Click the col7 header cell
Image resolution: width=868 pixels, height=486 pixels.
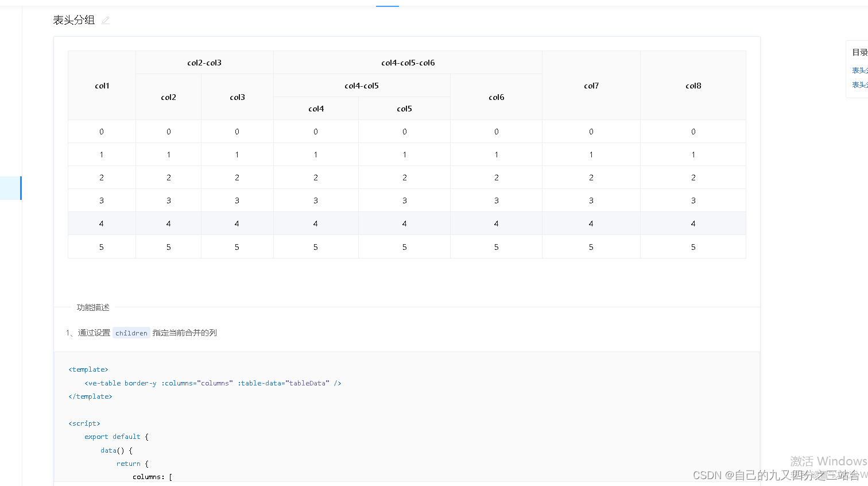591,86
